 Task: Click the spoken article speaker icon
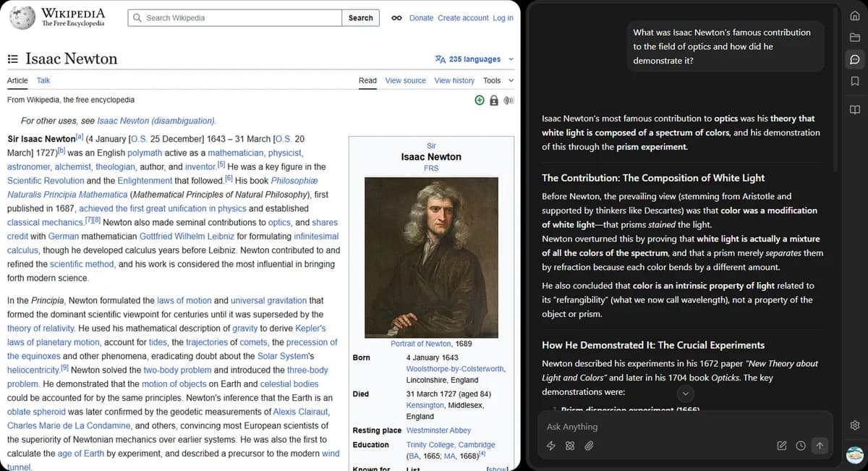coord(509,100)
